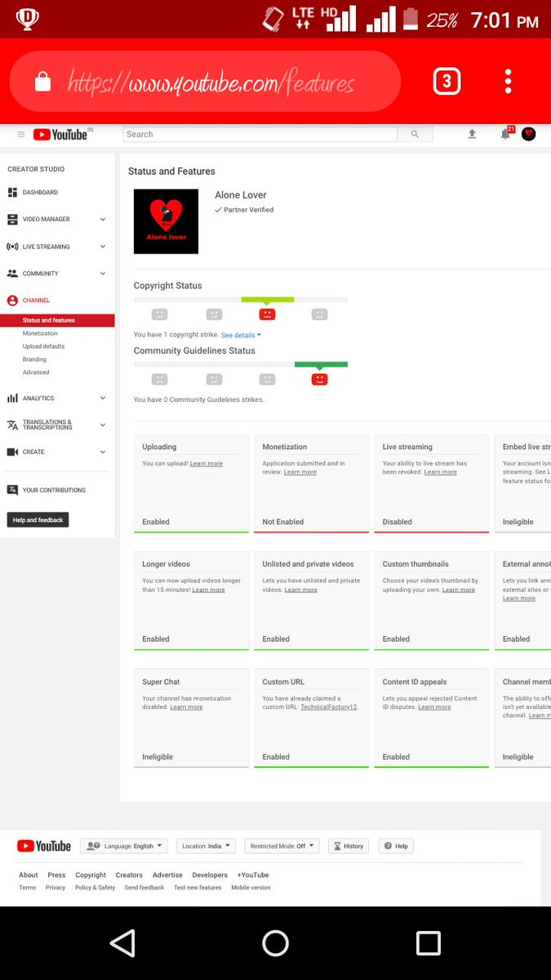Open TechnicalFactory12 custom URL link
Viewport: 551px width, 980px height.
click(x=328, y=707)
